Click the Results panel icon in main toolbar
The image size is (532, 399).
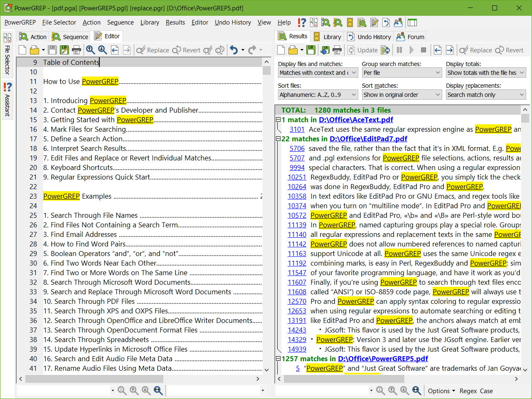[362, 22]
